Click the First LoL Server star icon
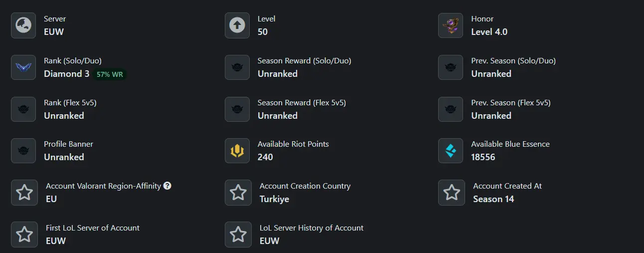Viewport: 644px width, 253px height. 24,235
